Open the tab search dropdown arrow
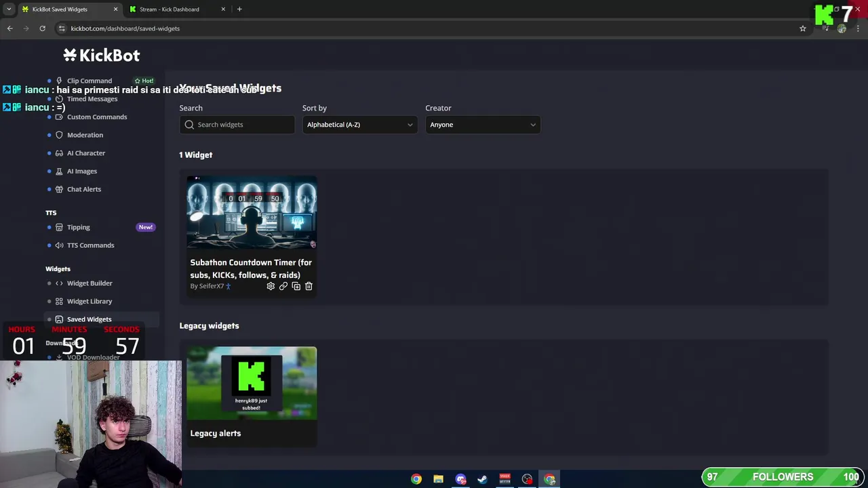The width and height of the screenshot is (868, 488). [9, 9]
